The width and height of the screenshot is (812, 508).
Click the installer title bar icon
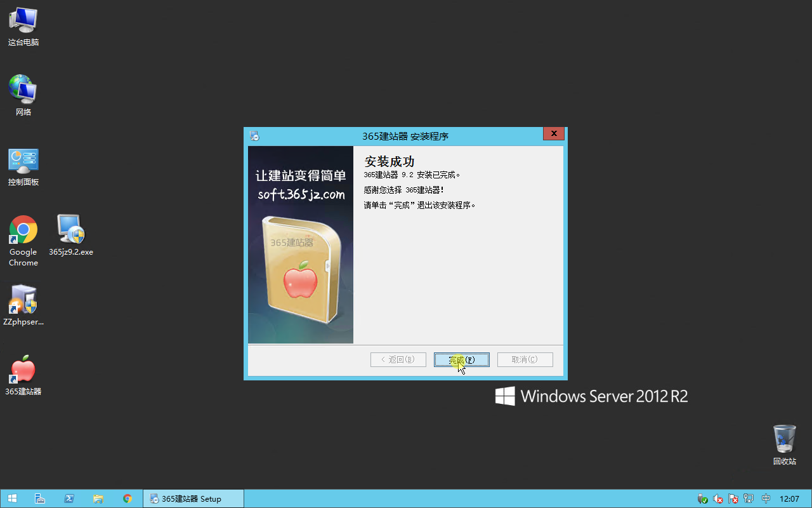(x=254, y=136)
